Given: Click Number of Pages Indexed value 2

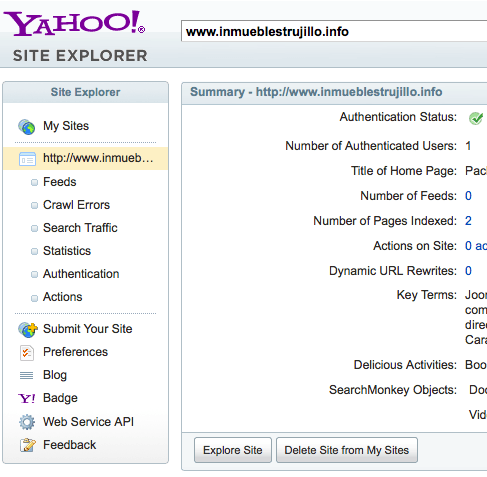Looking at the screenshot, I should pos(468,221).
